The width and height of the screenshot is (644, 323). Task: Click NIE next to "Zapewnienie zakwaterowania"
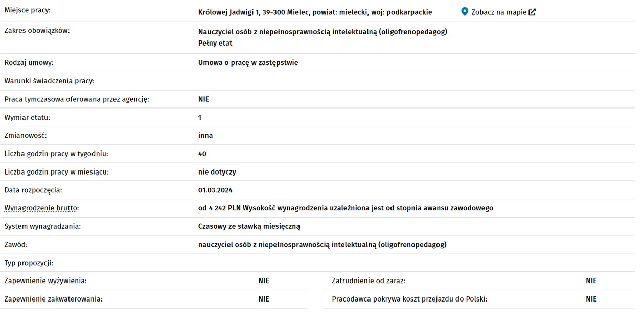coord(264,299)
